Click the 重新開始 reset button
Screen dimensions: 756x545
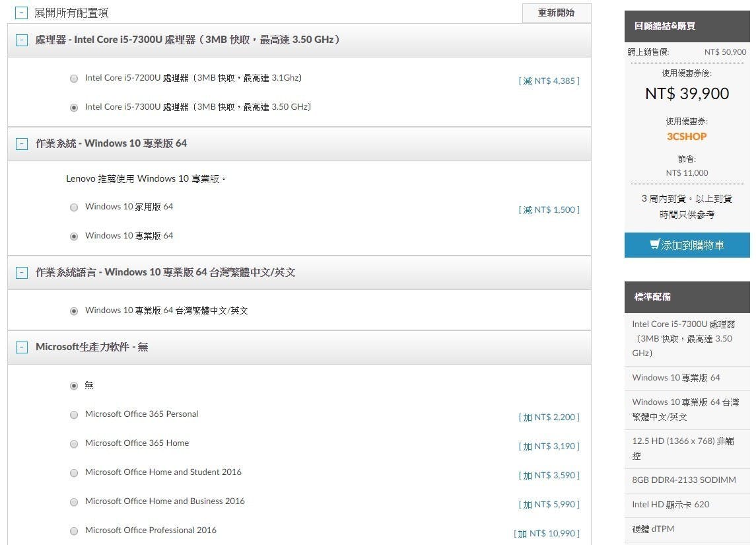click(557, 13)
